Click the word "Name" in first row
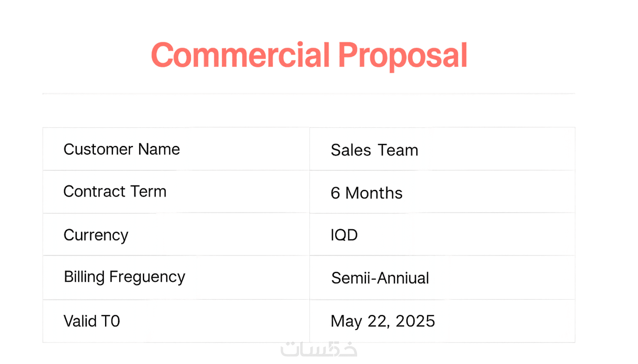 tap(159, 149)
